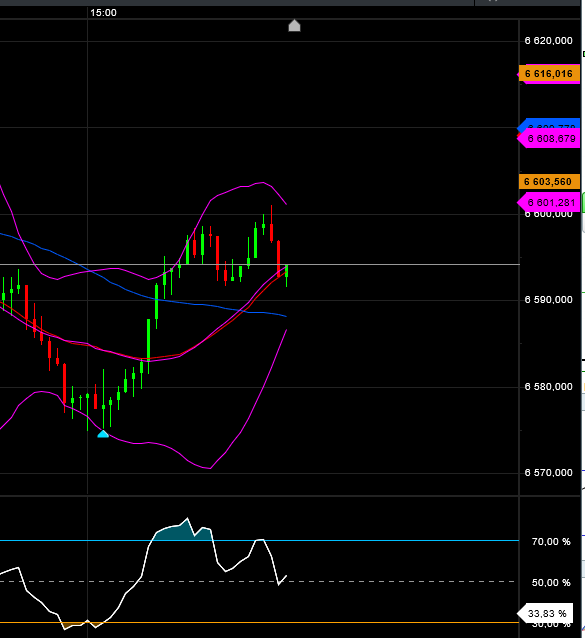Select the orange 6 616,016 price label
This screenshot has width=585, height=638.
tap(549, 74)
